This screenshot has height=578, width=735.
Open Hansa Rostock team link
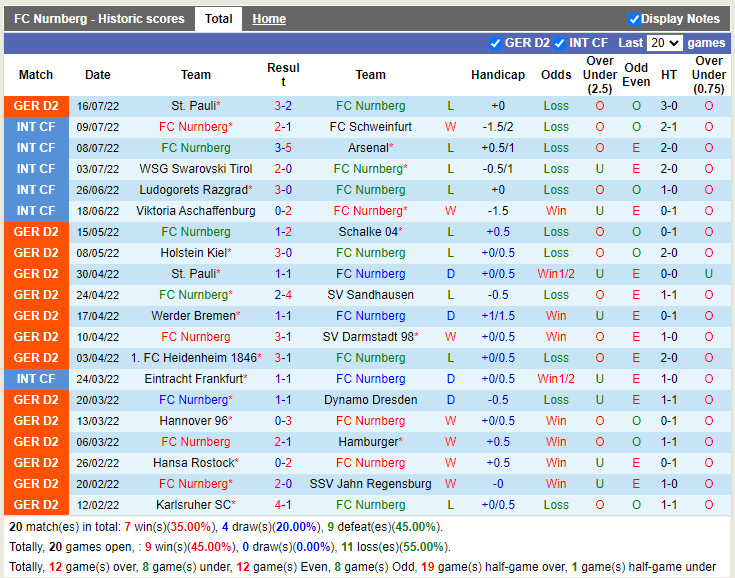pos(194,463)
